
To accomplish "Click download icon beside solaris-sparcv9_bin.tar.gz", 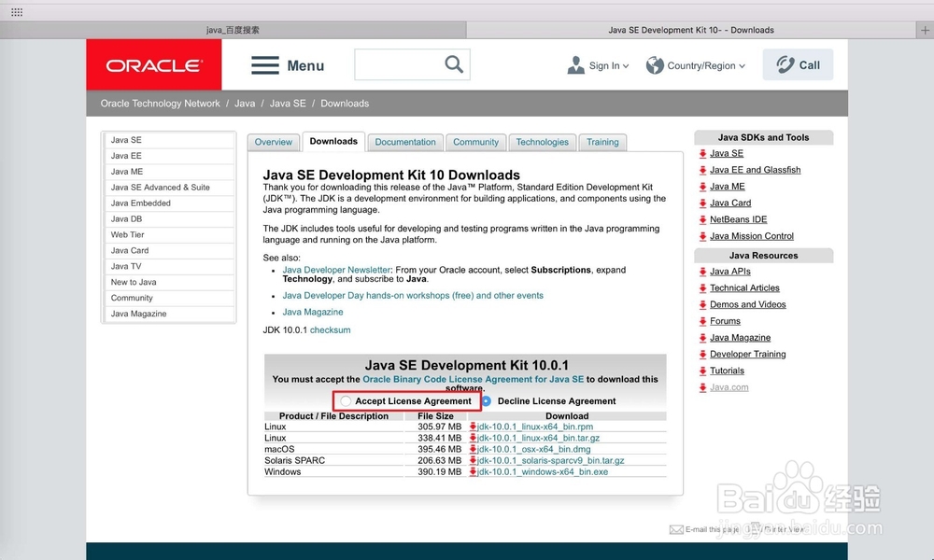I will [473, 460].
